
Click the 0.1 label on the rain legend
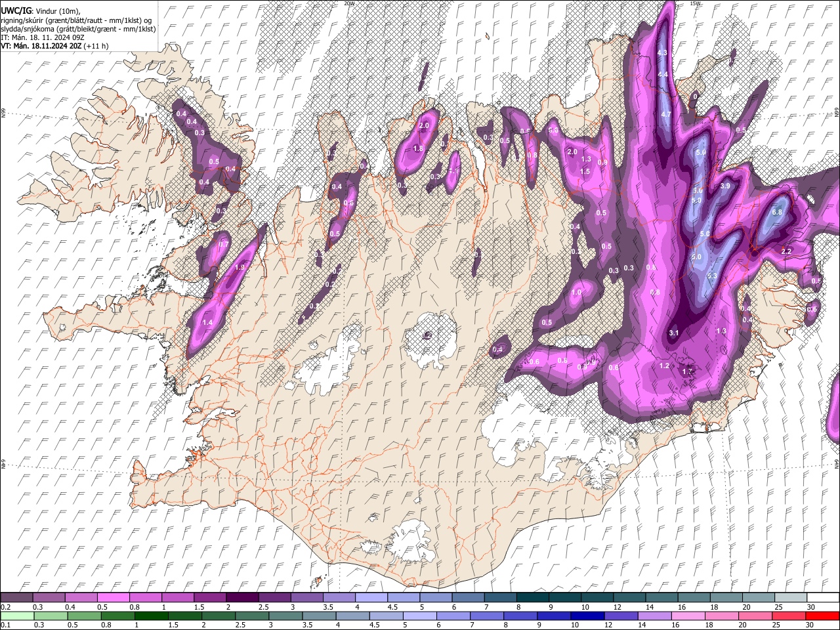[x=6, y=625]
